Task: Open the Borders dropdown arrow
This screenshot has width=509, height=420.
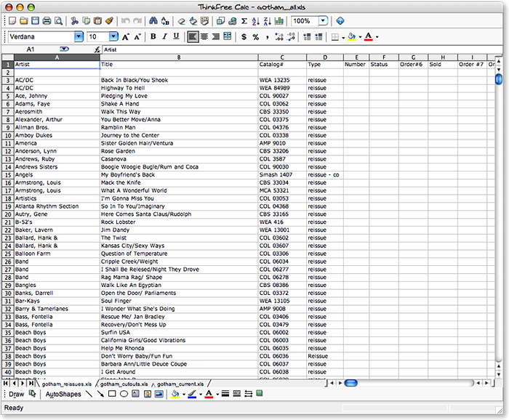Action: (x=343, y=38)
